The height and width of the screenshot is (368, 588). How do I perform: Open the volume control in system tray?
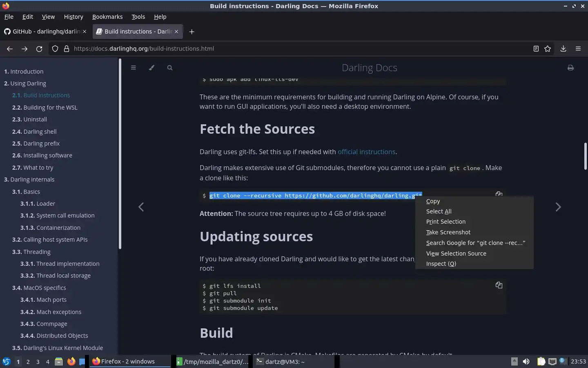point(526,361)
